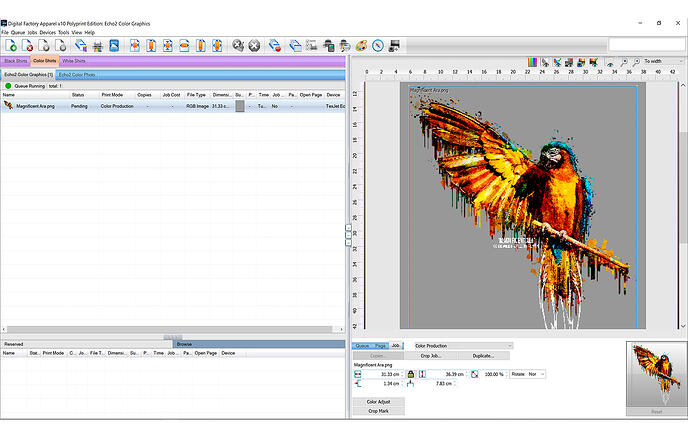The width and height of the screenshot is (688, 442).
Task: Click the RGB Image file type cell
Action: click(x=197, y=106)
